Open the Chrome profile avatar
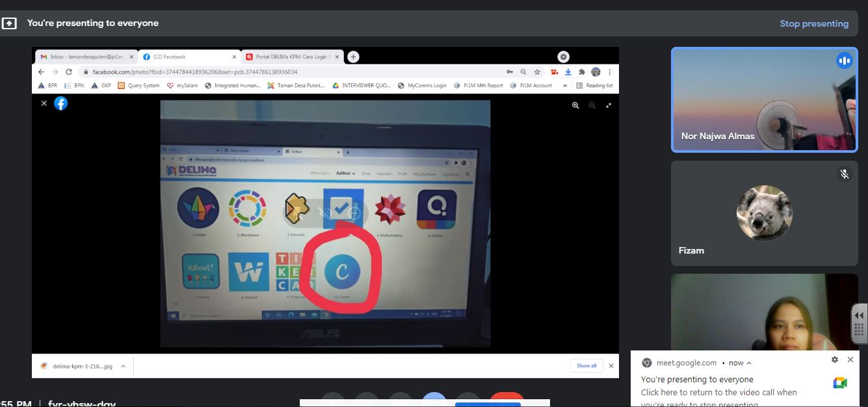 pyautogui.click(x=596, y=72)
